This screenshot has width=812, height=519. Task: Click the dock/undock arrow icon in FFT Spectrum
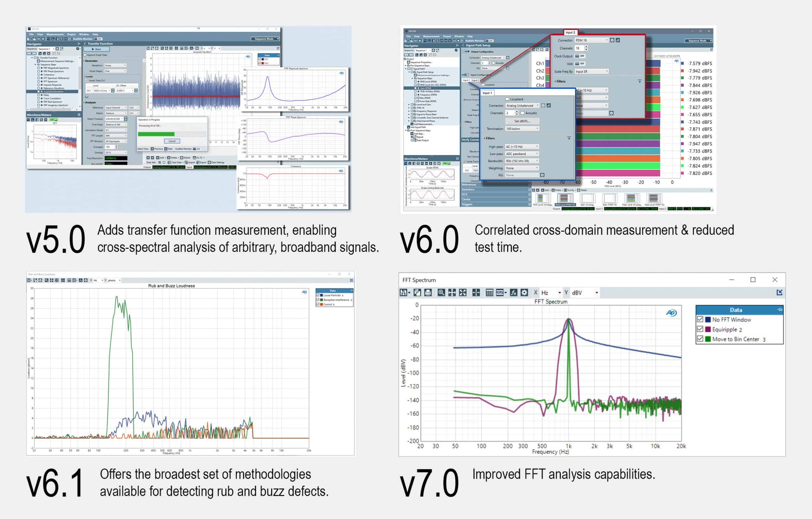(779, 292)
